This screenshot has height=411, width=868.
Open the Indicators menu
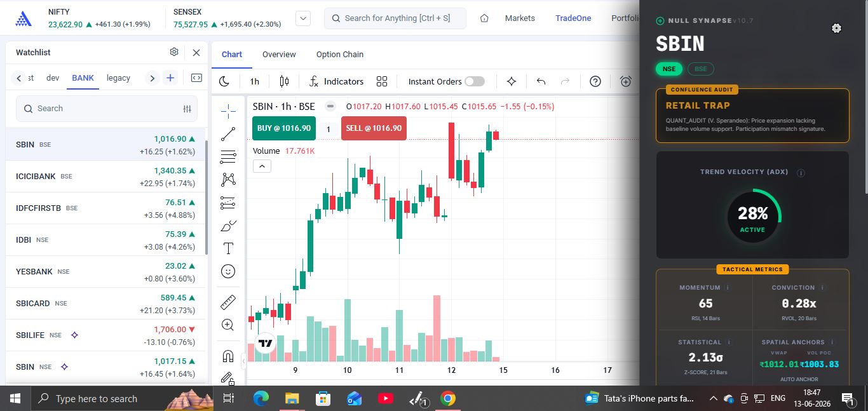(x=336, y=81)
